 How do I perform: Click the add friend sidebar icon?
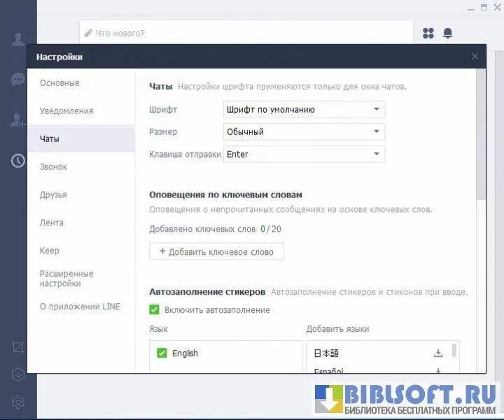click(x=18, y=120)
